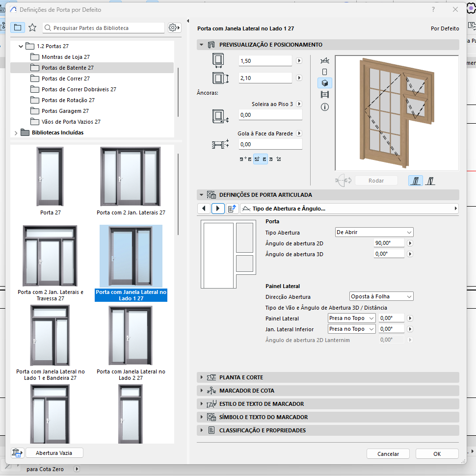476x476 pixels.
Task: Show favorites with the star icon
Action: tap(32, 27)
